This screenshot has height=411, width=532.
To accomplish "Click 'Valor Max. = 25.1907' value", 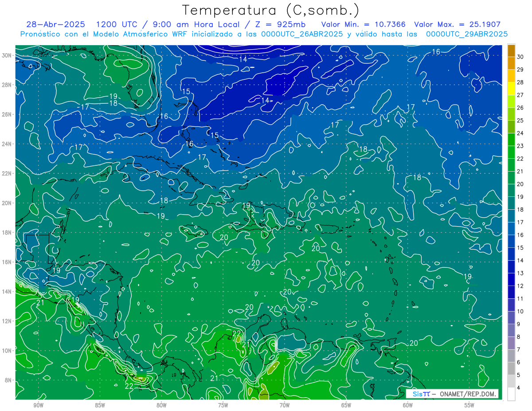I will pos(457,24).
